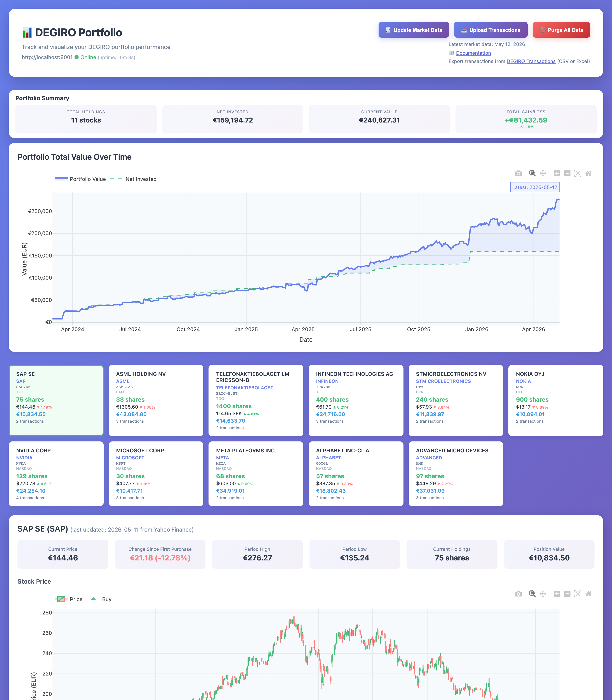Click Purge All Data button

click(x=561, y=30)
